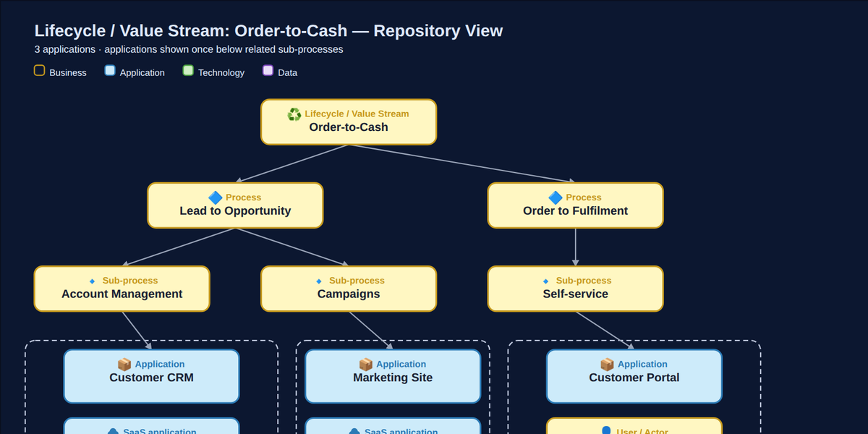Select the Order-to-Cash value stream node
The width and height of the screenshot is (868, 434).
coord(349,122)
